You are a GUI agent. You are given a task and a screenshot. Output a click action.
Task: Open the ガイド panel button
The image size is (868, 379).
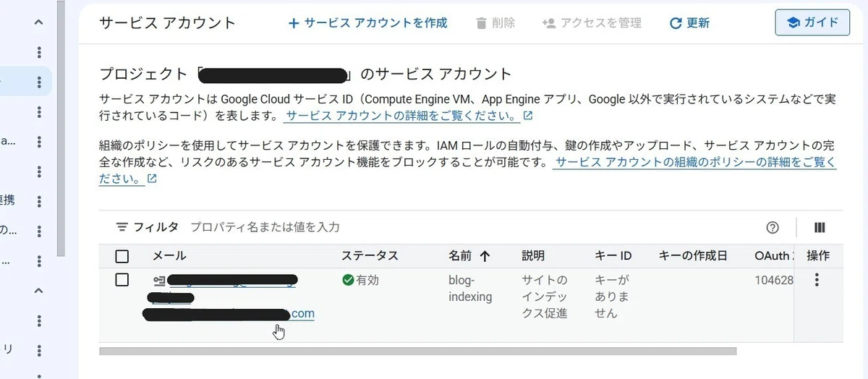812,22
